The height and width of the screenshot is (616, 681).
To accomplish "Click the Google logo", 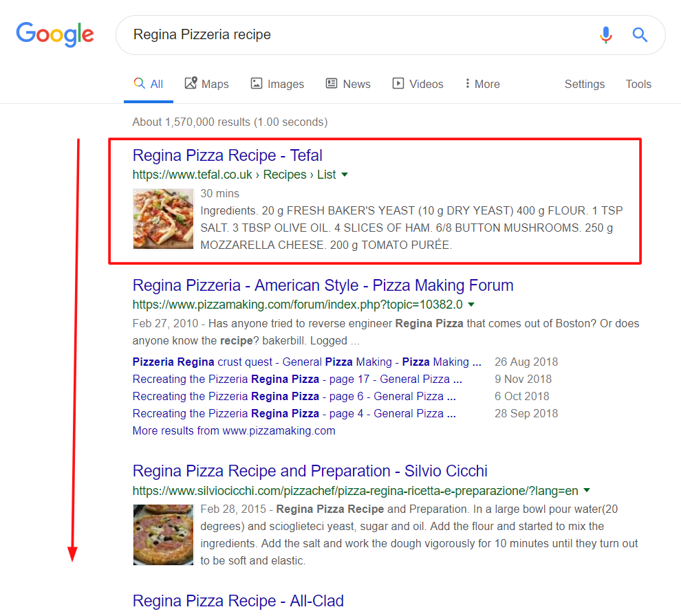I will coord(55,34).
